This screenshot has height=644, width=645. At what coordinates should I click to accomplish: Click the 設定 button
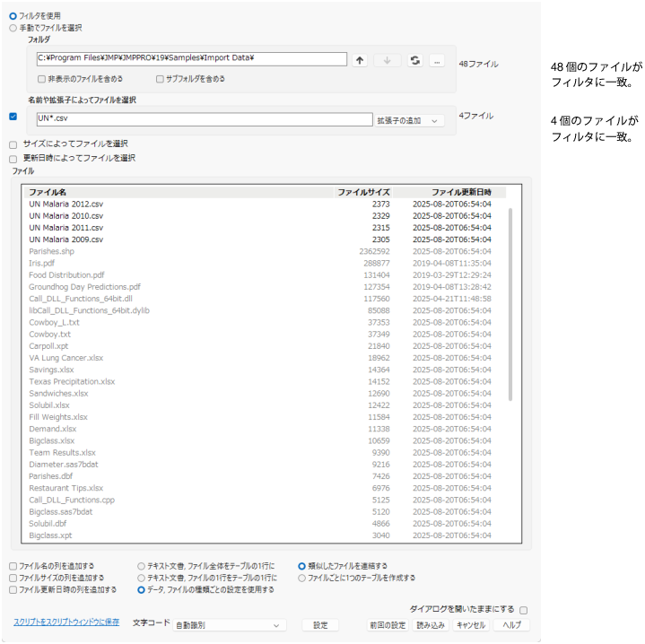[320, 625]
